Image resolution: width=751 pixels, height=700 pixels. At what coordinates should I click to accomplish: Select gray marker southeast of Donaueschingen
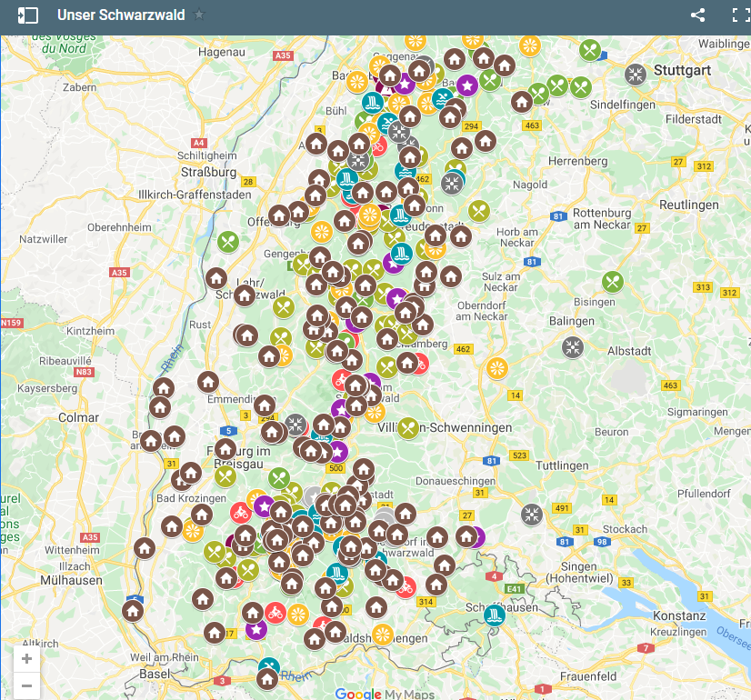click(532, 515)
